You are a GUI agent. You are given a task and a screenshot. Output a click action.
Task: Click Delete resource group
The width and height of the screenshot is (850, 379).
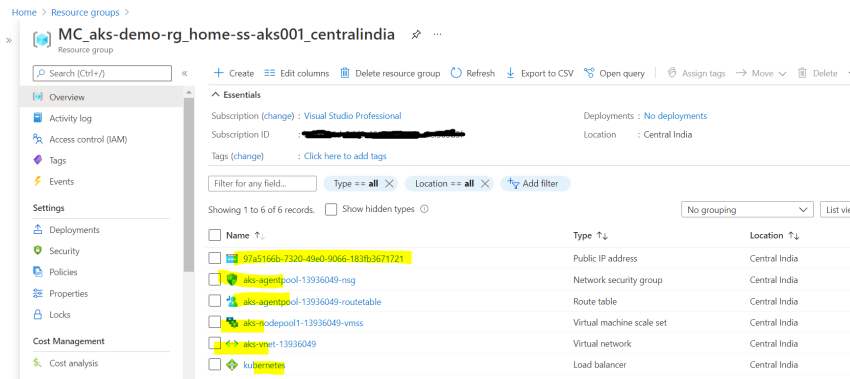390,73
